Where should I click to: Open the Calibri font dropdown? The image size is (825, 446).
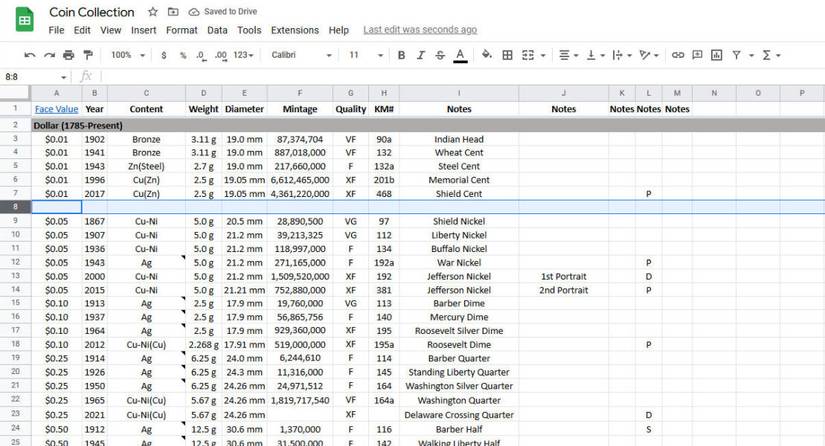(x=301, y=55)
